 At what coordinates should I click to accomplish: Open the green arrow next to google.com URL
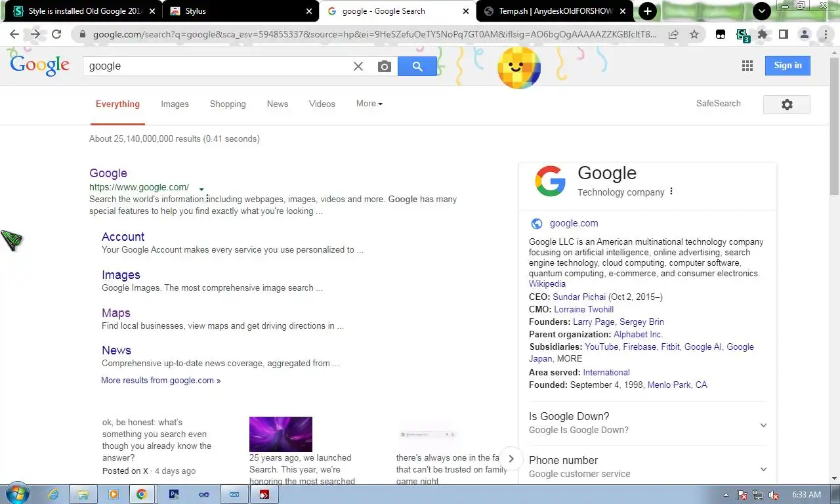point(201,189)
